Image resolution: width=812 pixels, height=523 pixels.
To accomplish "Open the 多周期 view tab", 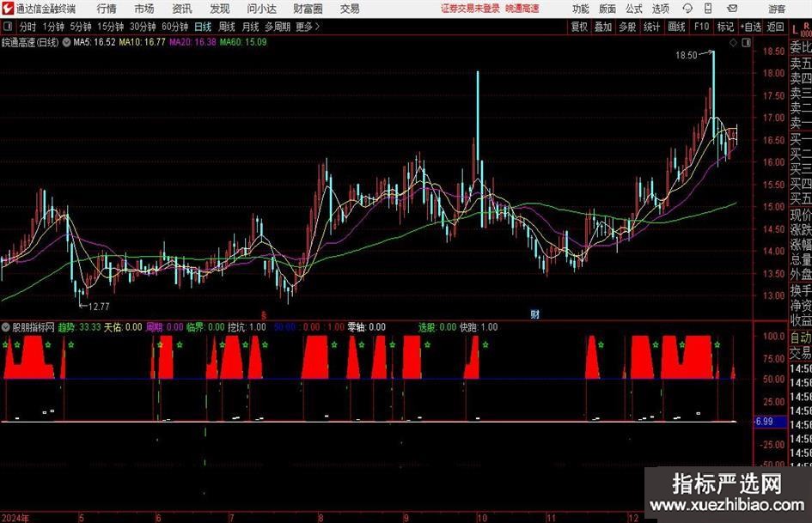I will [x=278, y=27].
